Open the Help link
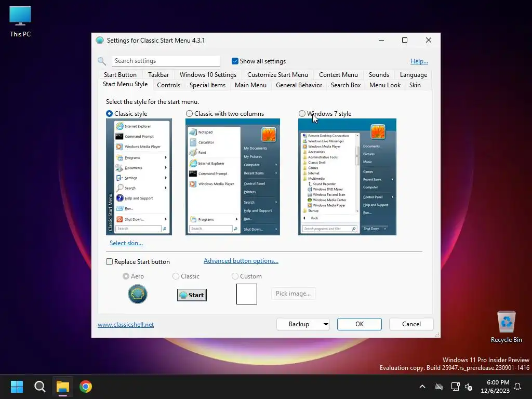Screen dimensions: 532x399 click(419, 61)
